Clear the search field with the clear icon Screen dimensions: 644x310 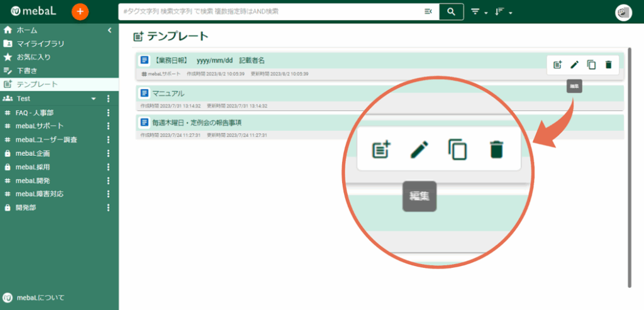(428, 11)
